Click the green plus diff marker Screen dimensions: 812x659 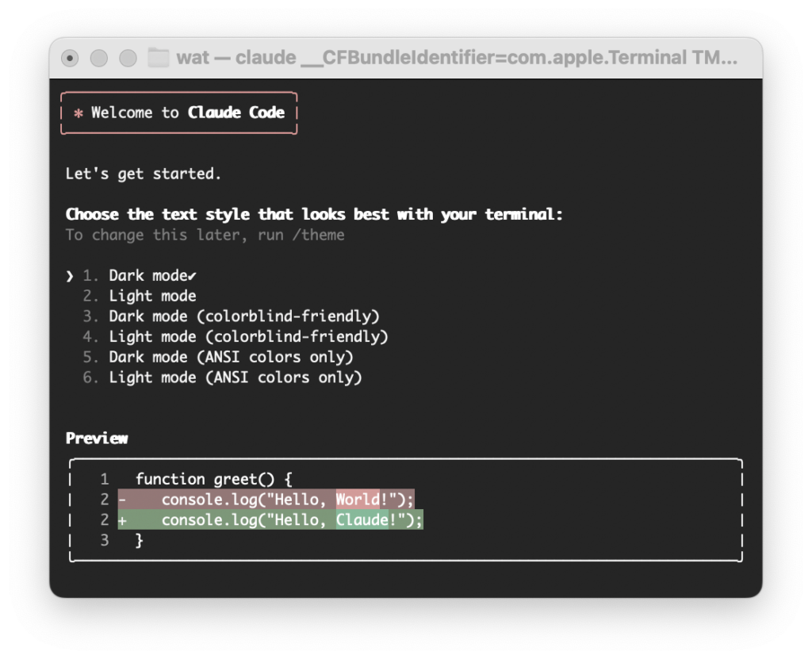[122, 520]
